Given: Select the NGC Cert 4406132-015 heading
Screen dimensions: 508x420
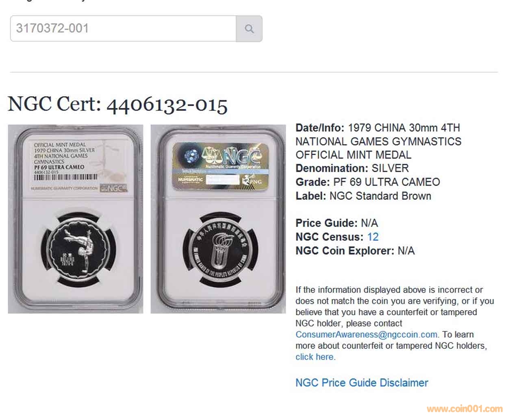Looking at the screenshot, I should (118, 104).
